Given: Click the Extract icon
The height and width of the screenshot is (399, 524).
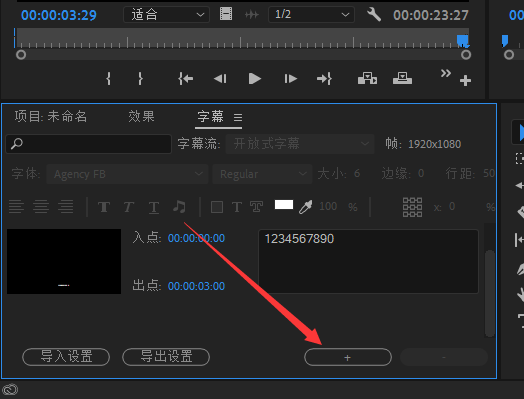Looking at the screenshot, I should click(402, 79).
